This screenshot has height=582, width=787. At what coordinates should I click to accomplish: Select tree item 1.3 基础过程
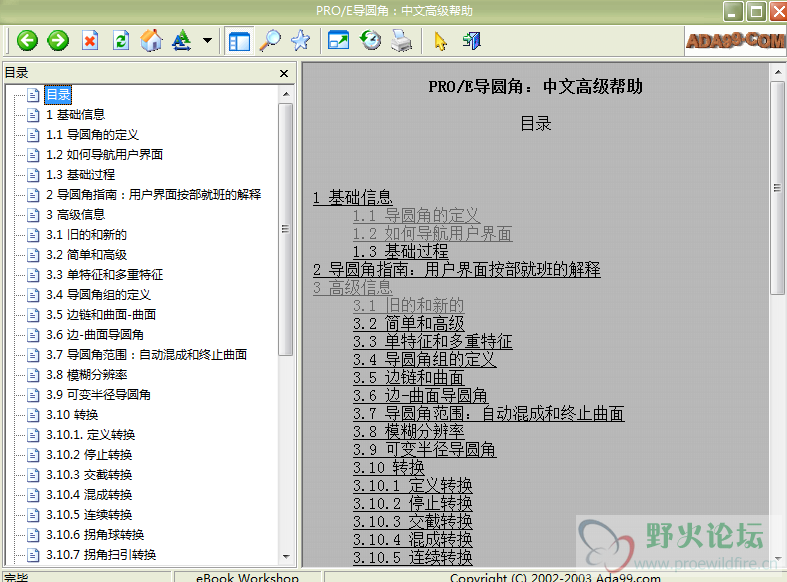click(x=80, y=175)
